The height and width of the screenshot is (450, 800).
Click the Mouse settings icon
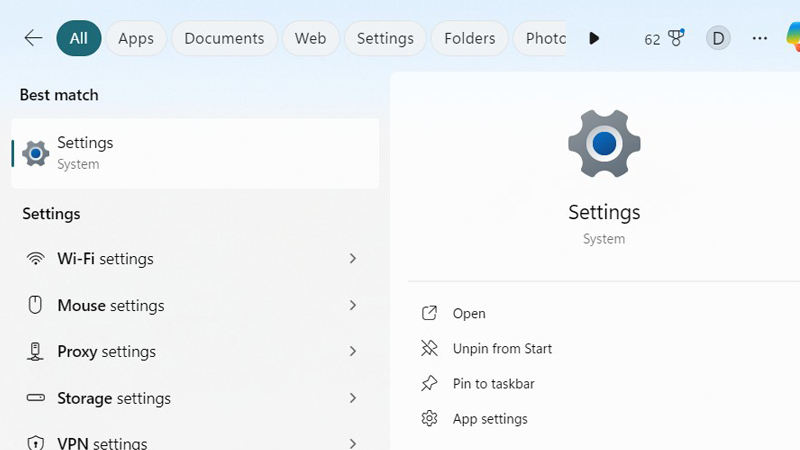click(x=36, y=305)
